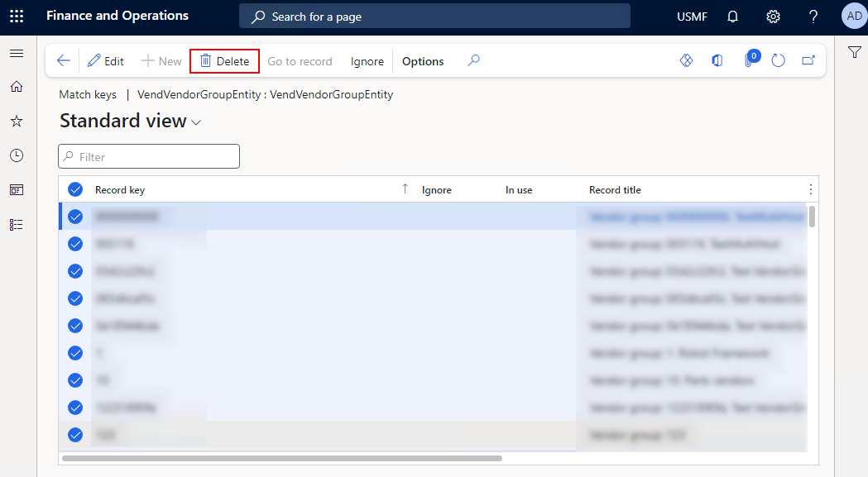Screen dimensions: 868x477
Task: Click the grid horizontal scrollbar
Action: [282, 458]
